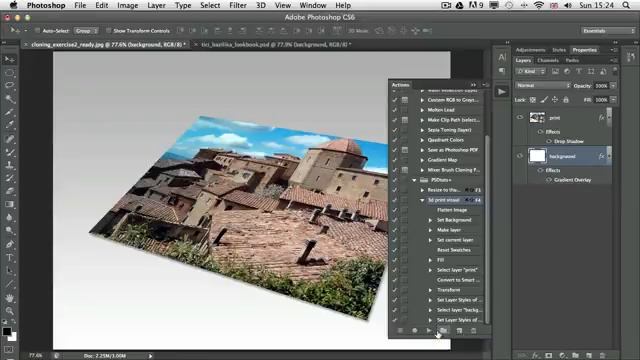Image resolution: width=640 pixels, height=360 pixels.
Task: Switch to the Channels tab
Action: pyautogui.click(x=547, y=60)
